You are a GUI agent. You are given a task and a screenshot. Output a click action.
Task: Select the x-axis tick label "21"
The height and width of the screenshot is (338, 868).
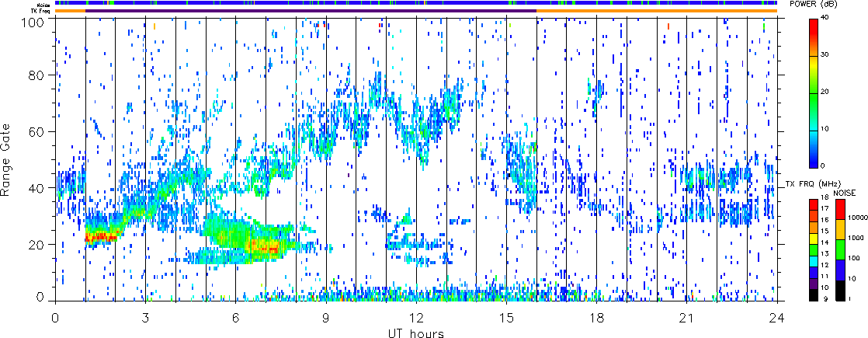coord(687,318)
